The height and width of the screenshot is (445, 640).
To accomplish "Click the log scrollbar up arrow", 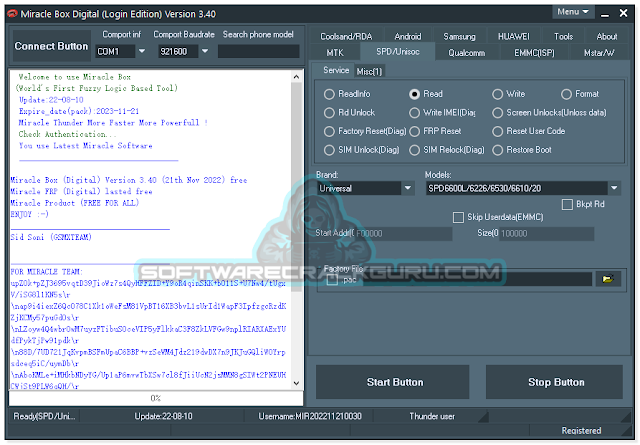I will 296,77.
